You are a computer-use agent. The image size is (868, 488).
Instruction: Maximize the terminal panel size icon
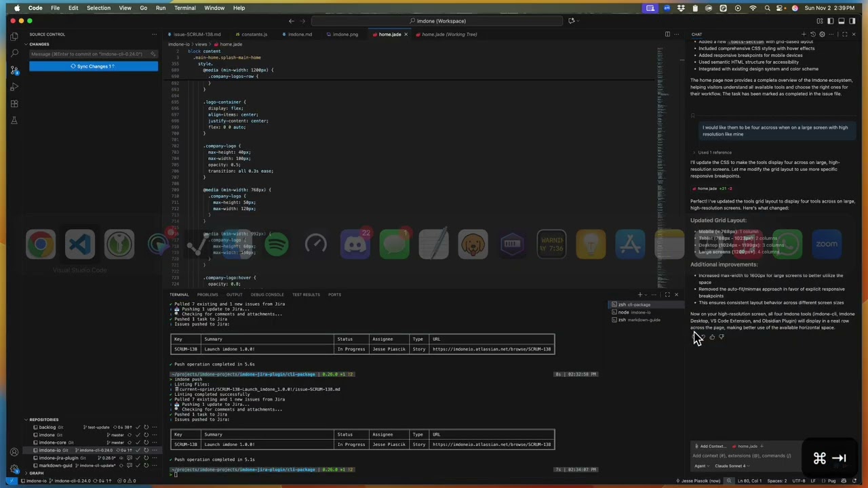click(667, 294)
